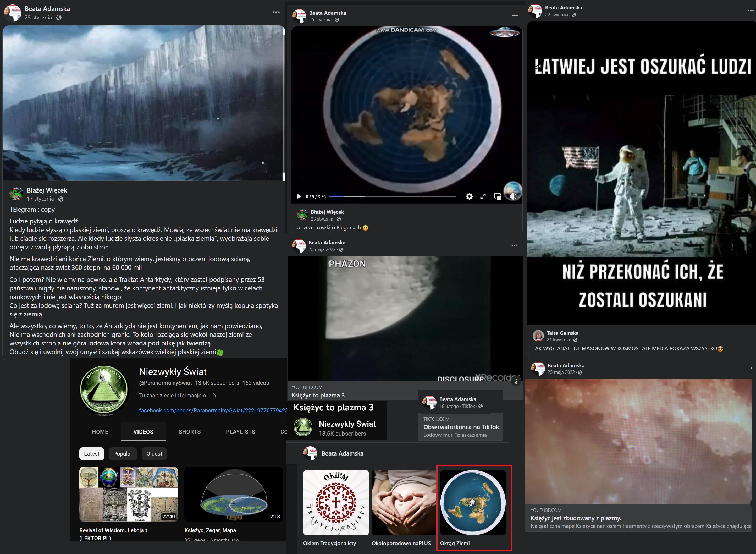Expand flat earth video to fullscreen
Screen dimensions: 756x554
pyautogui.click(x=483, y=196)
